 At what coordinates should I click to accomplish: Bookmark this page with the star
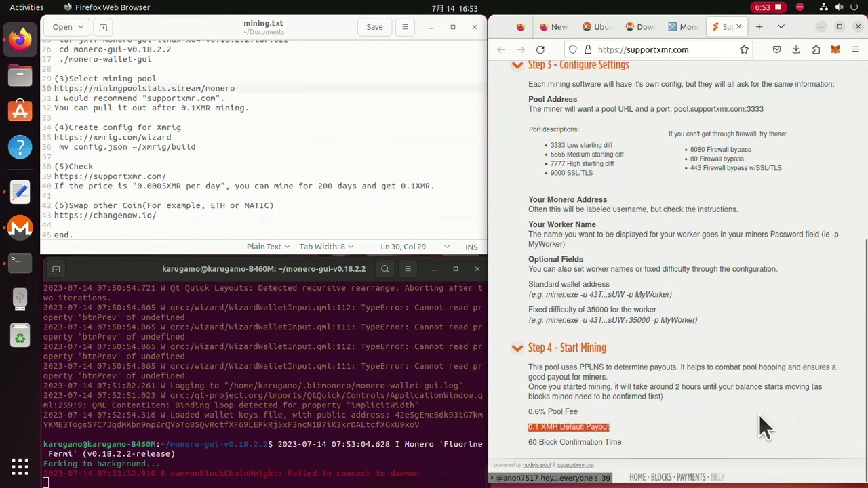click(744, 49)
